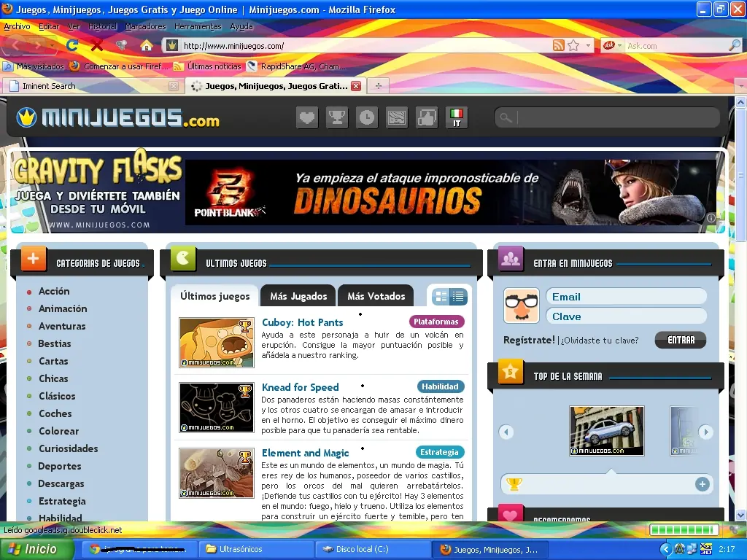Click the ENTRAR login button
Image resolution: width=747 pixels, height=560 pixels.
[x=681, y=340]
